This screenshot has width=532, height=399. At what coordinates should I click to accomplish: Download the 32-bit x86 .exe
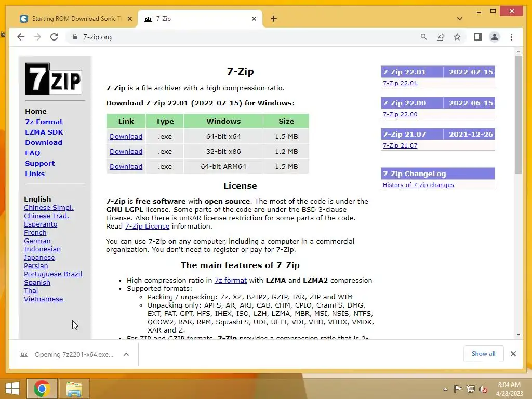(x=126, y=151)
